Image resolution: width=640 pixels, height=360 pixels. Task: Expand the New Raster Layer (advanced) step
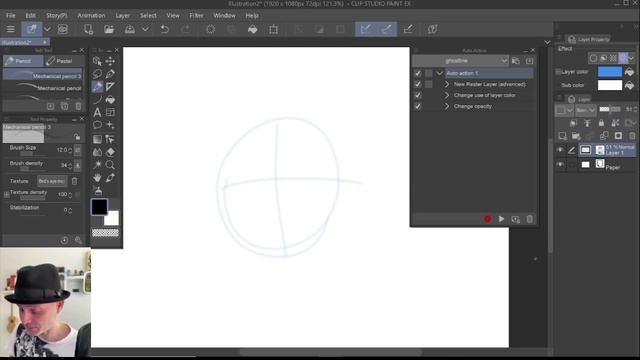[x=447, y=84]
